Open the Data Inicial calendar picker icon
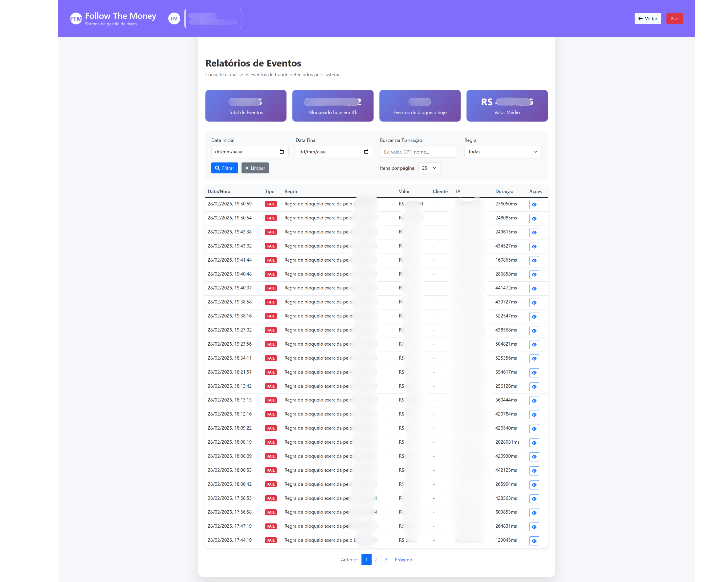The width and height of the screenshot is (728, 582). click(282, 152)
